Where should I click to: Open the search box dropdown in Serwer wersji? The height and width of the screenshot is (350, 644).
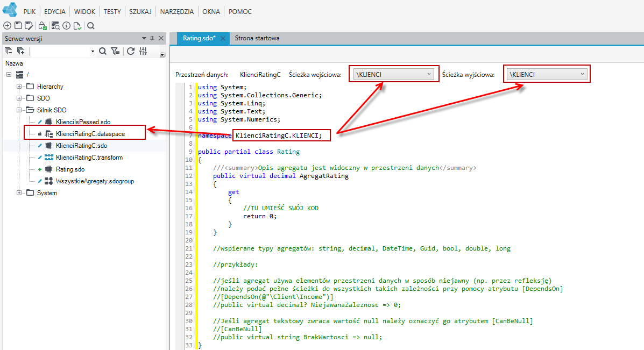click(x=93, y=51)
